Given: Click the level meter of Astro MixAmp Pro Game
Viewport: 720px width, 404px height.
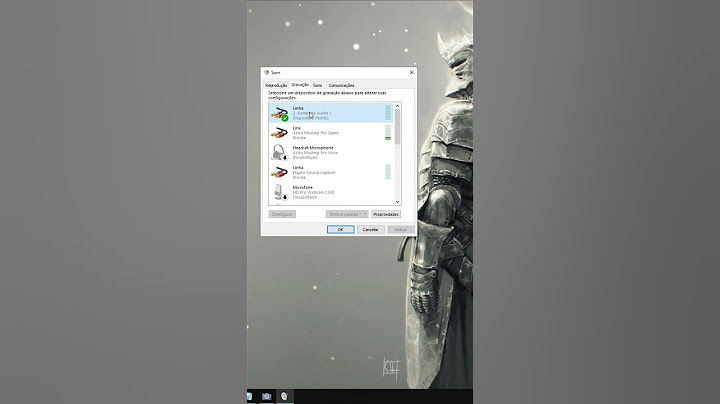Looking at the screenshot, I should (388, 133).
